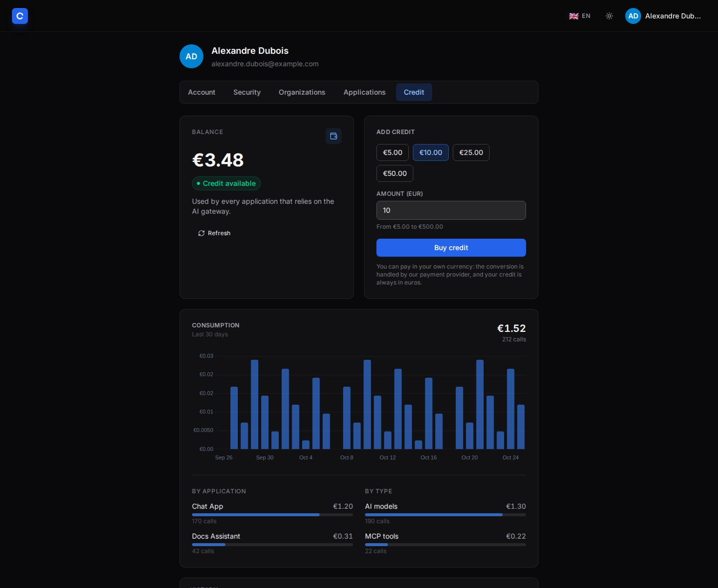Image resolution: width=718 pixels, height=588 pixels.
Task: Click the €1.30 AI models cost
Action: click(x=516, y=506)
